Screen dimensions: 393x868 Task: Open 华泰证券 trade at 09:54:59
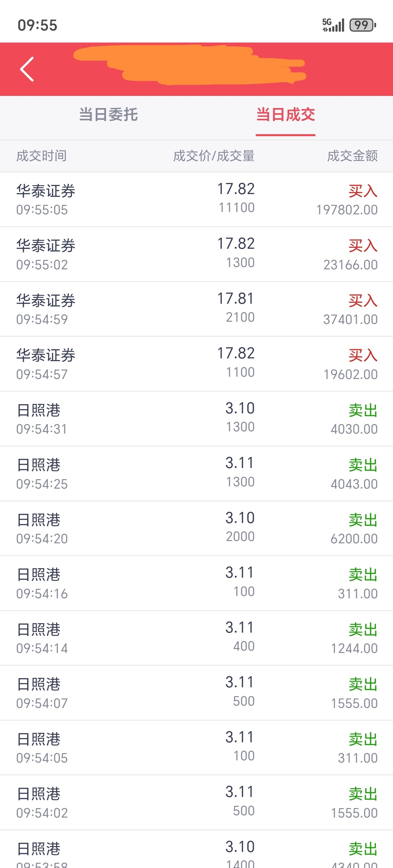coord(196,309)
